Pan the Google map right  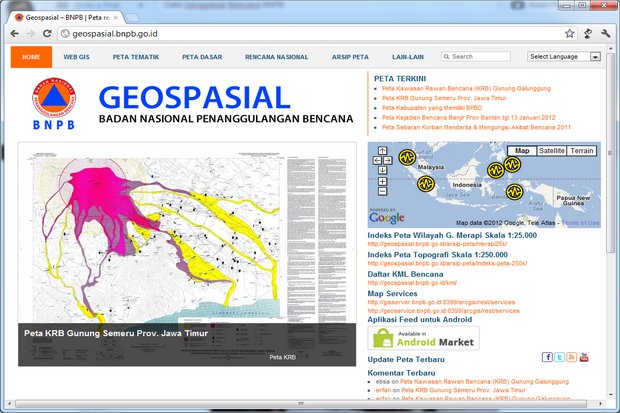coord(388,160)
